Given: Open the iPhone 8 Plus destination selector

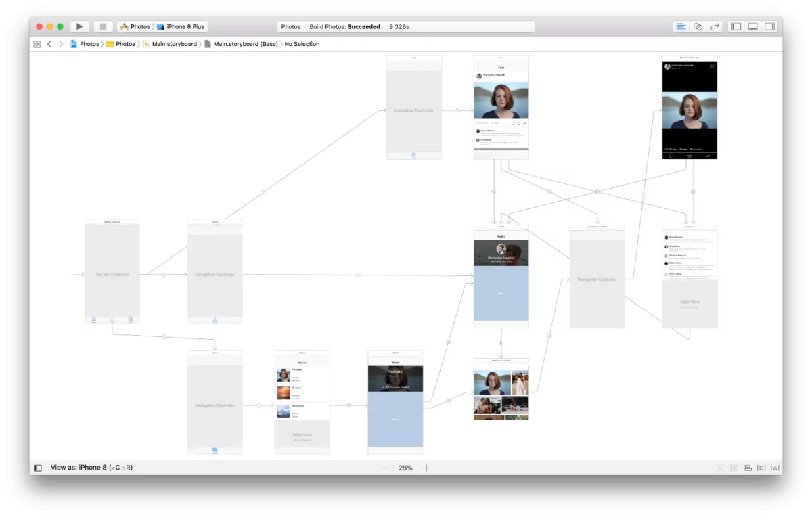Looking at the screenshot, I should point(181,27).
